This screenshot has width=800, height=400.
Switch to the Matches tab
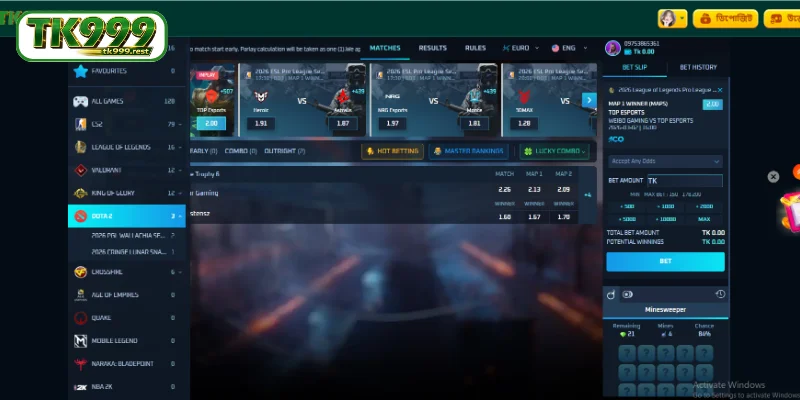pyautogui.click(x=385, y=48)
